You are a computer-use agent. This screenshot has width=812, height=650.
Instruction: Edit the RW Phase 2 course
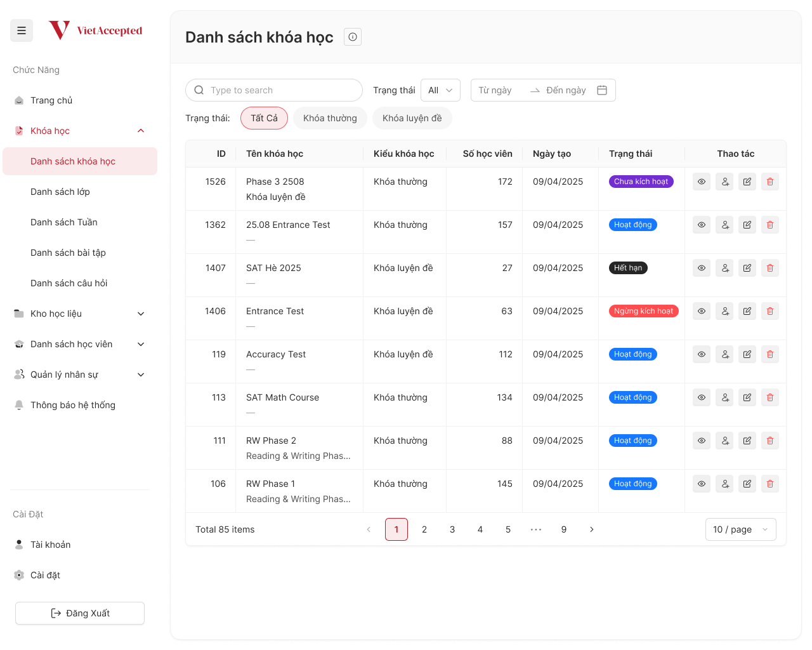tap(747, 441)
